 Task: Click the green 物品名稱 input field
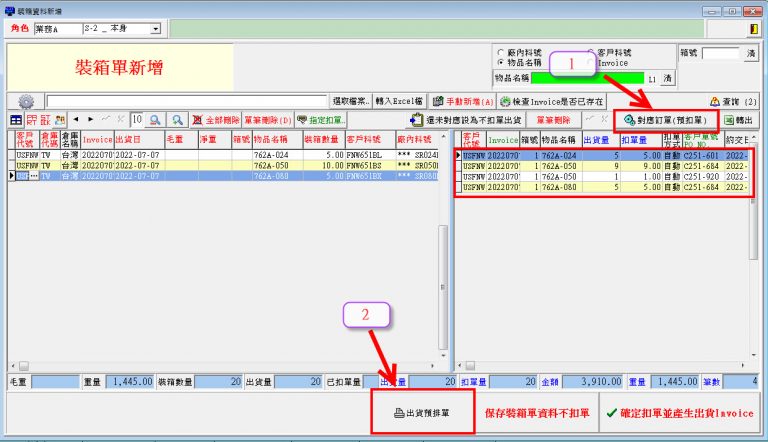coord(588,78)
